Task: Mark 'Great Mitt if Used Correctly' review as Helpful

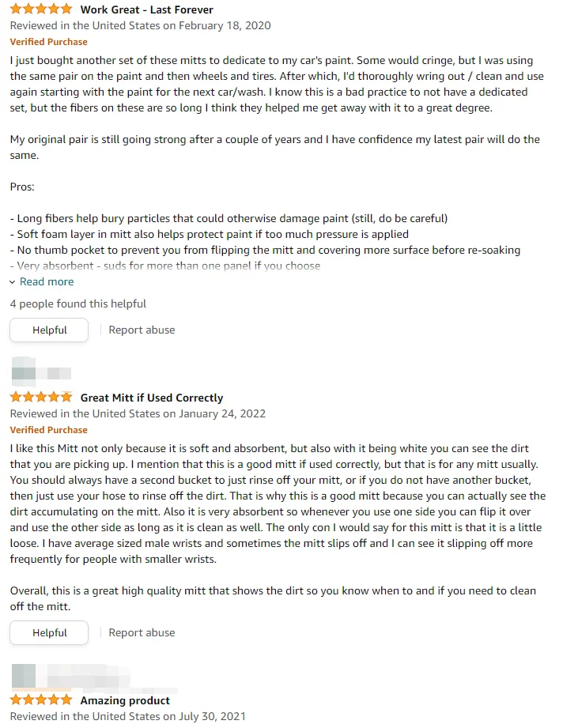Action: tap(49, 632)
